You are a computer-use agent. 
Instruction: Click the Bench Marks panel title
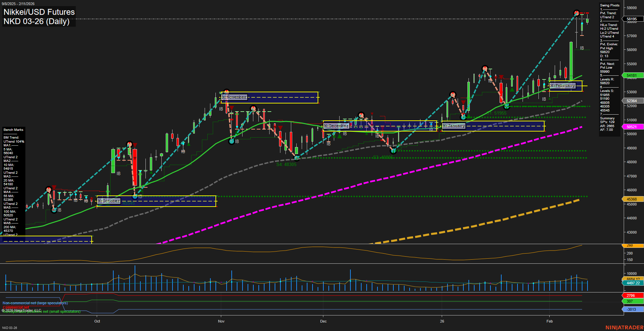pyautogui.click(x=13, y=129)
